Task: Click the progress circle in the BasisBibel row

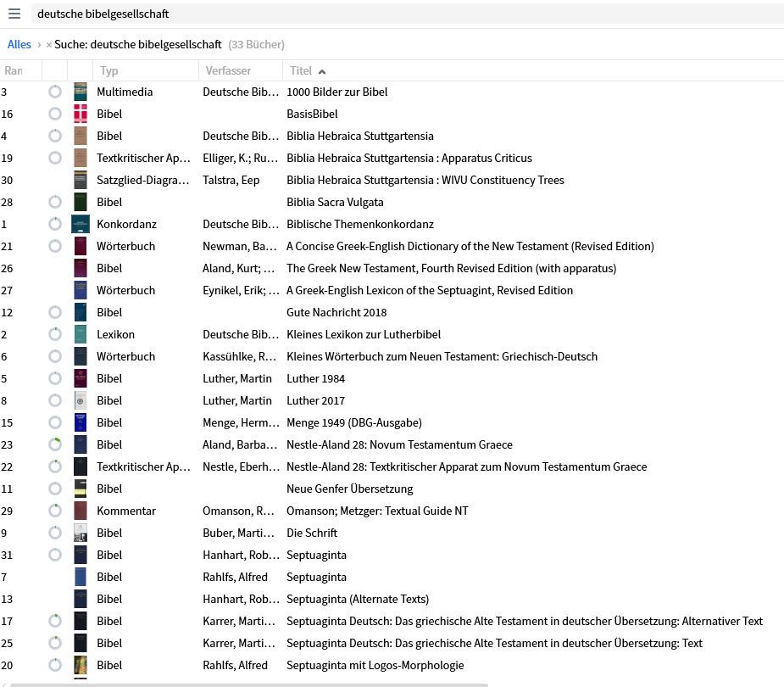Action: click(x=55, y=114)
